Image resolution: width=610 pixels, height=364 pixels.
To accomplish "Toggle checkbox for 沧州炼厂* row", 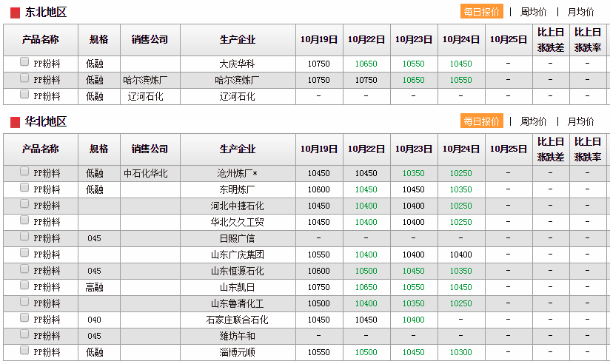I will pyautogui.click(x=24, y=171).
